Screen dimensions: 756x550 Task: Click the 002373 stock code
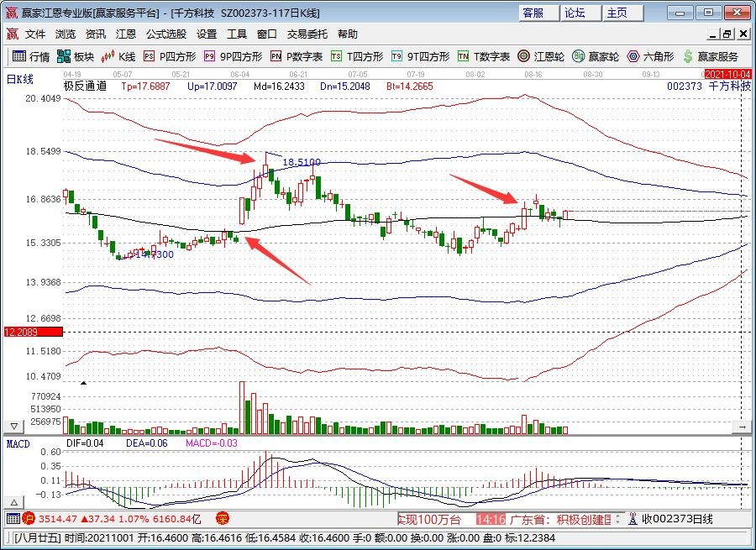(684, 86)
